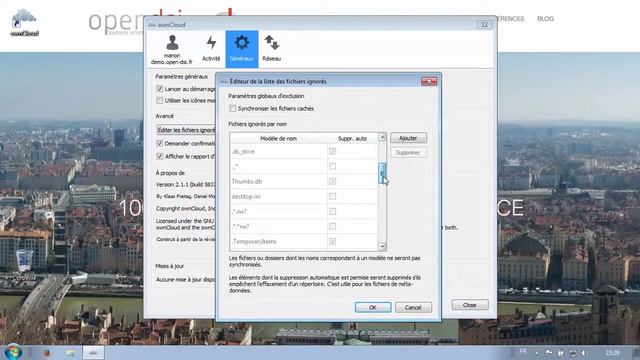Open the BLOG link on the webpage

tap(545, 19)
